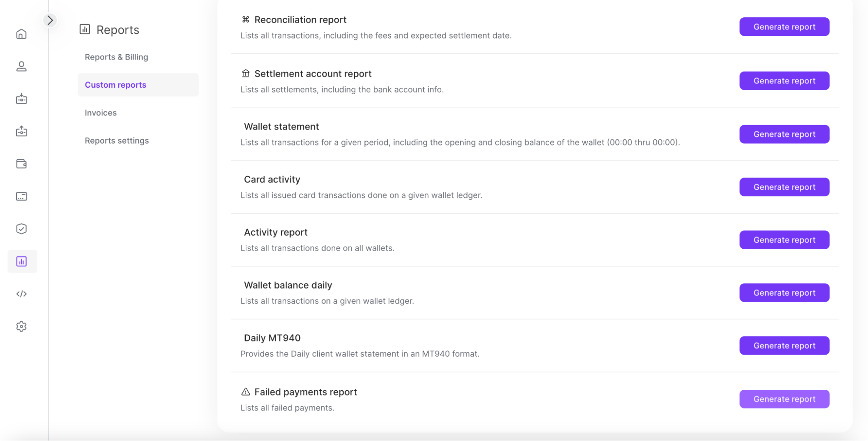
Task: Select the Compliance shield icon
Action: pyautogui.click(x=21, y=229)
